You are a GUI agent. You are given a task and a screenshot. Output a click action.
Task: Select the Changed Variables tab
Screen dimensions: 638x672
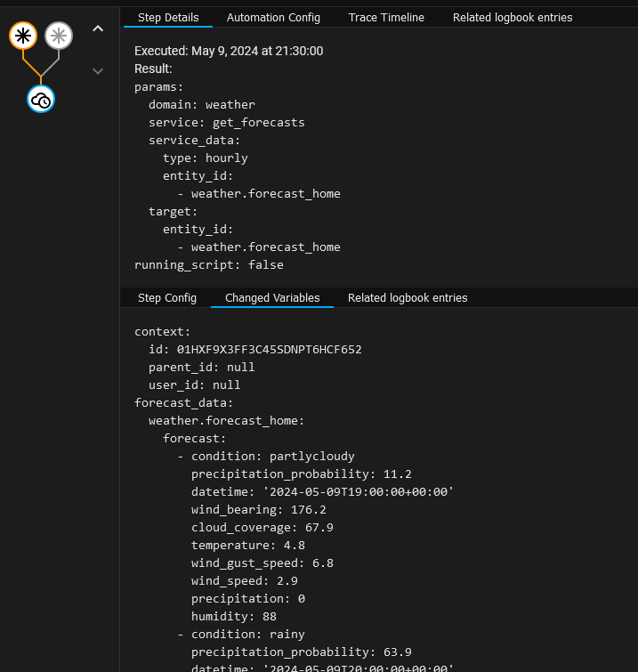point(272,298)
